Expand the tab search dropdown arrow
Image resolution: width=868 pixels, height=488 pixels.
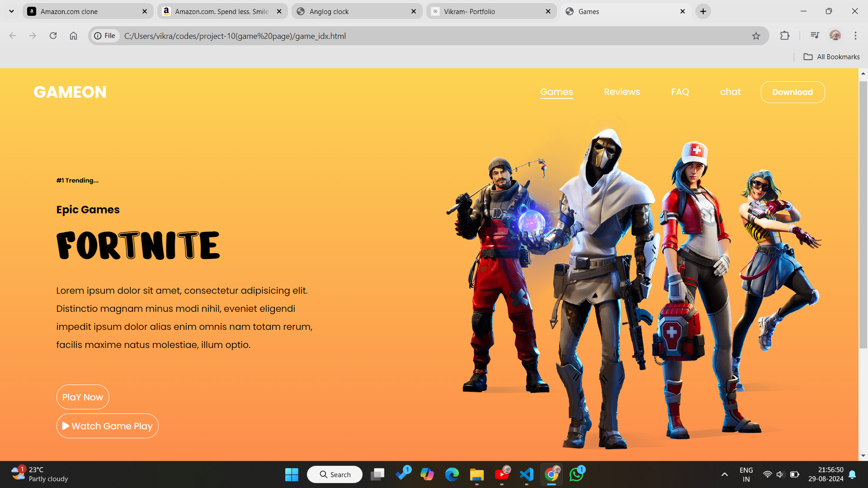pyautogui.click(x=11, y=11)
